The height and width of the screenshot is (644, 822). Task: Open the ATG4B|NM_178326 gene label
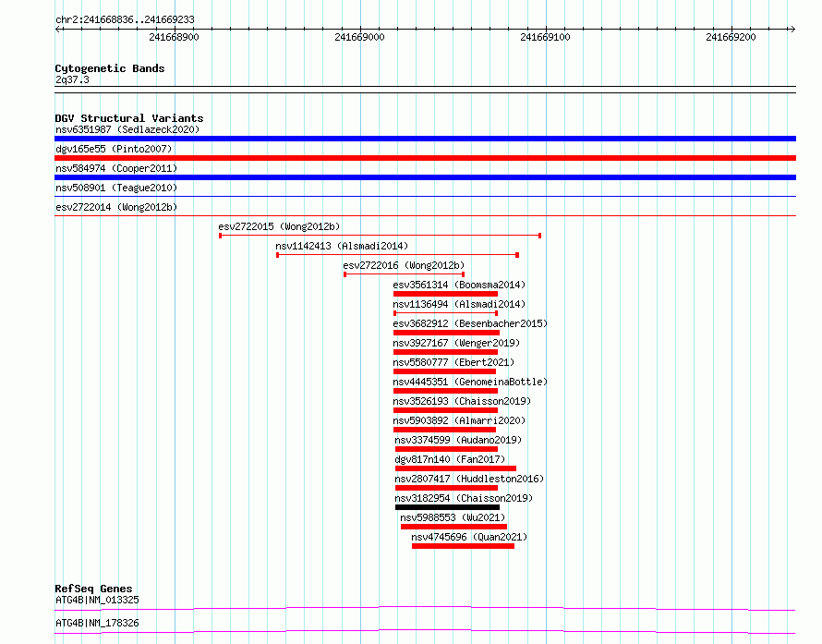[x=97, y=623]
